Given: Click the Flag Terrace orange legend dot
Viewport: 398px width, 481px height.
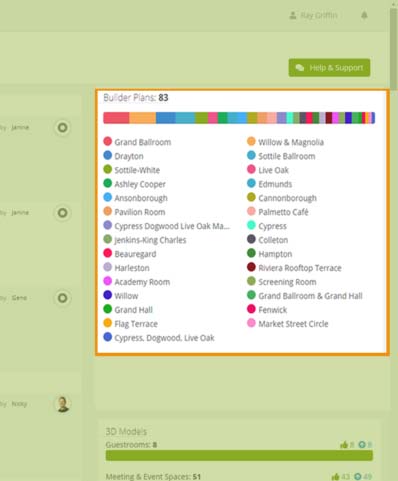Looking at the screenshot, I should tap(107, 323).
